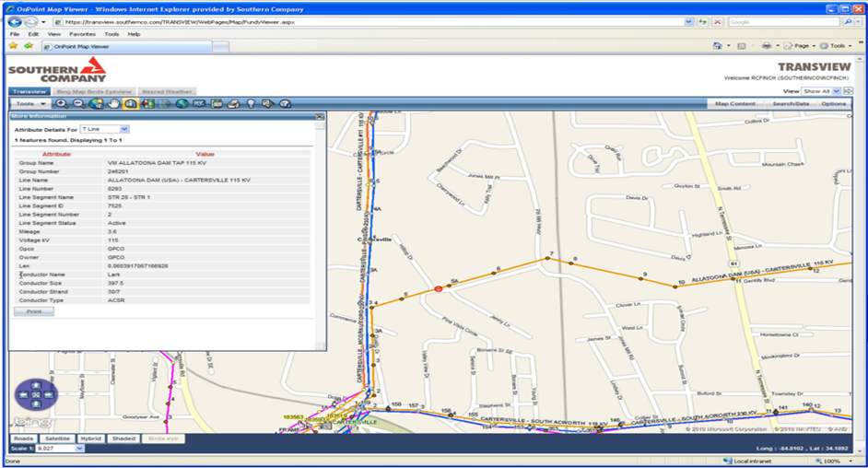
Task: Pan map left with navigation arrow
Action: click(x=23, y=394)
